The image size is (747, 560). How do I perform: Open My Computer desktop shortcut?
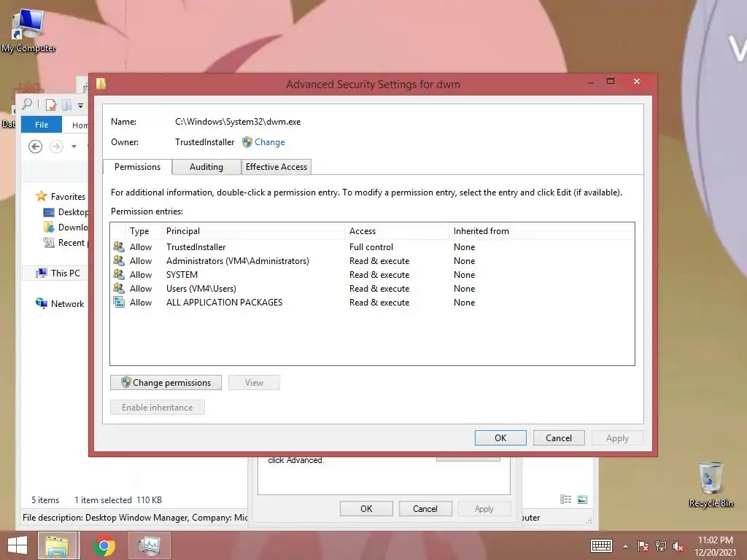click(28, 31)
